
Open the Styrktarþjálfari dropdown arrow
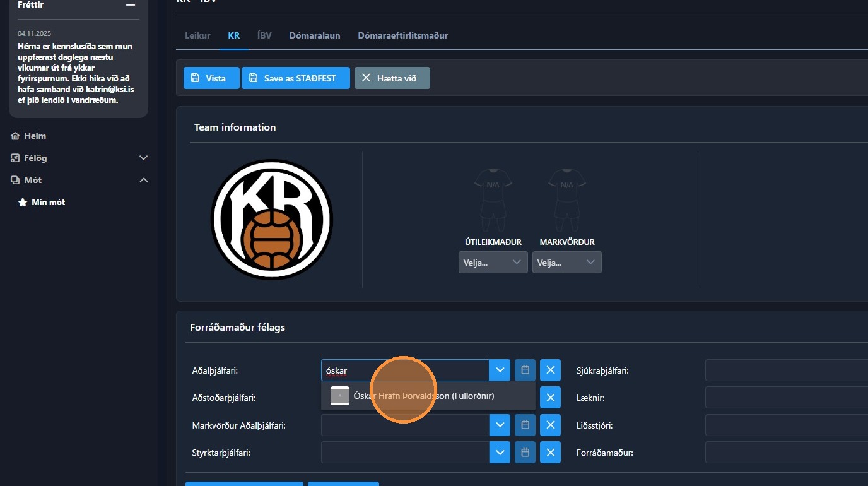coord(500,453)
